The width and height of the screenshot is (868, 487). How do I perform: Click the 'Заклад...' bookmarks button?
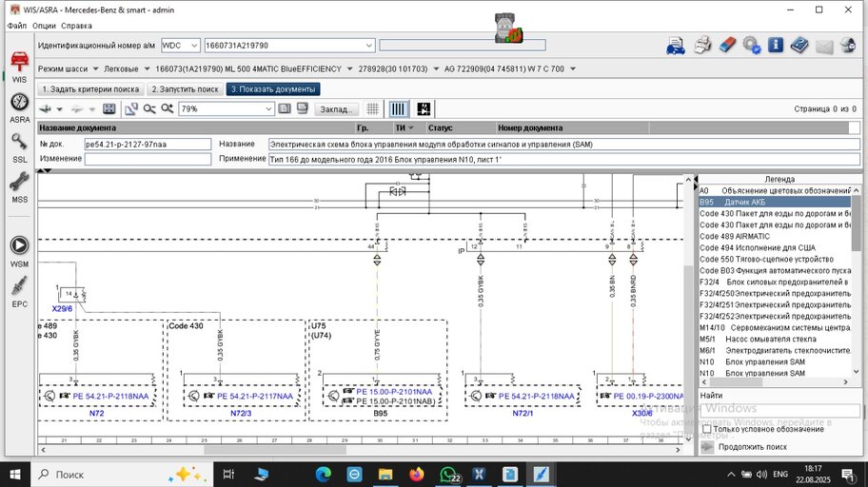click(x=336, y=109)
